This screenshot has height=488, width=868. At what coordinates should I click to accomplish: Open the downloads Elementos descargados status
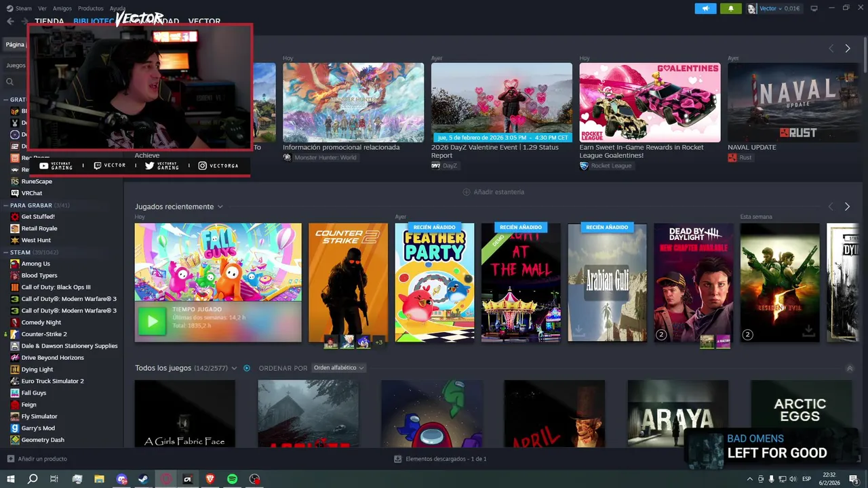coord(440,459)
